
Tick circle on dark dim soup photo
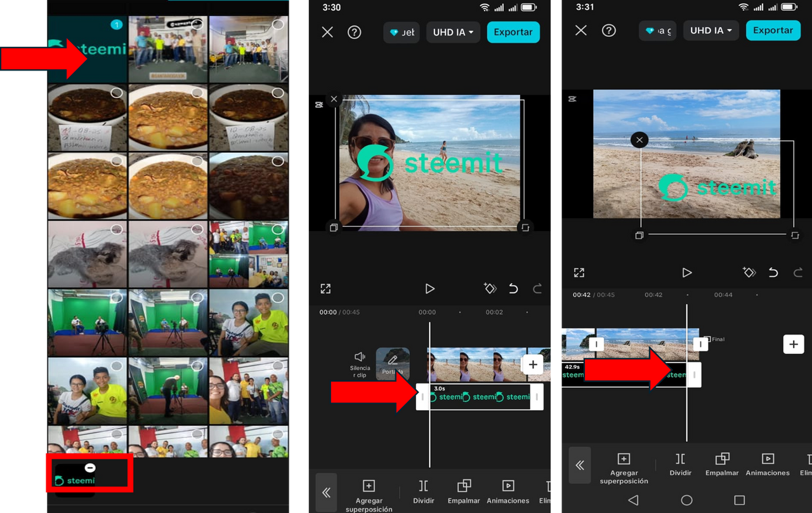pos(278,161)
